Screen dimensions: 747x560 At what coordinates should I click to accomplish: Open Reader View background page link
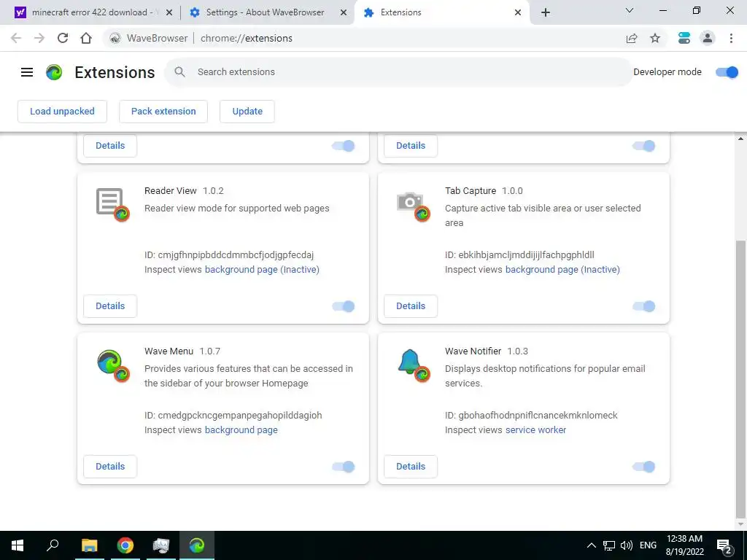262,270
